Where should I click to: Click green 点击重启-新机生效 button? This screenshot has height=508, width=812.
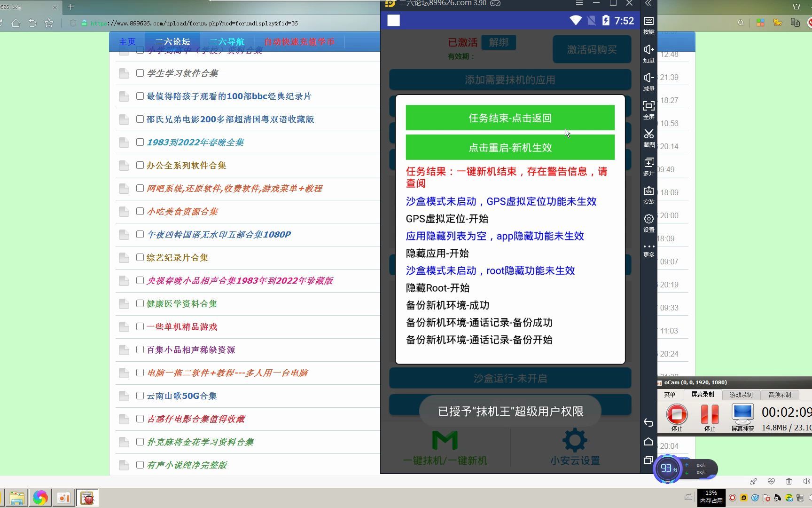(x=510, y=147)
